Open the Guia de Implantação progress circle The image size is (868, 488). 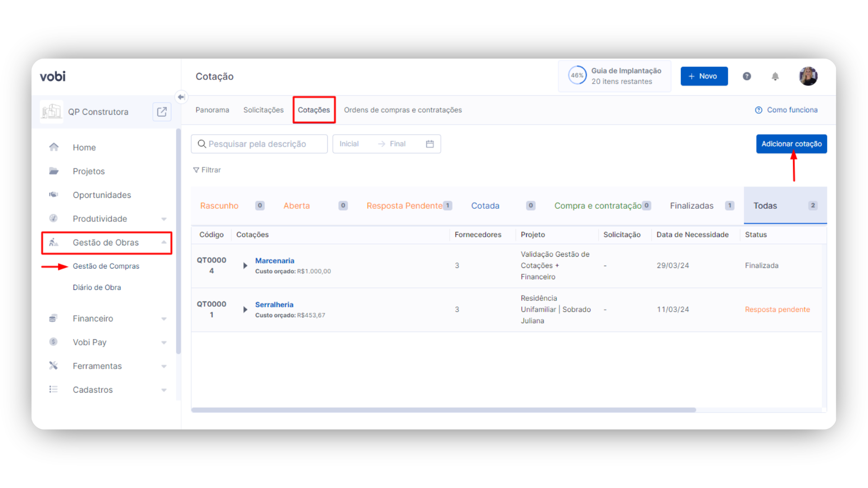pos(577,76)
